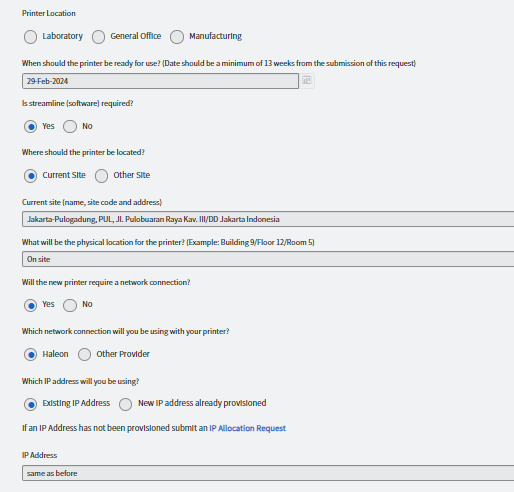Select Yes for network connection required
Screen dimensions: 514x492
30,305
